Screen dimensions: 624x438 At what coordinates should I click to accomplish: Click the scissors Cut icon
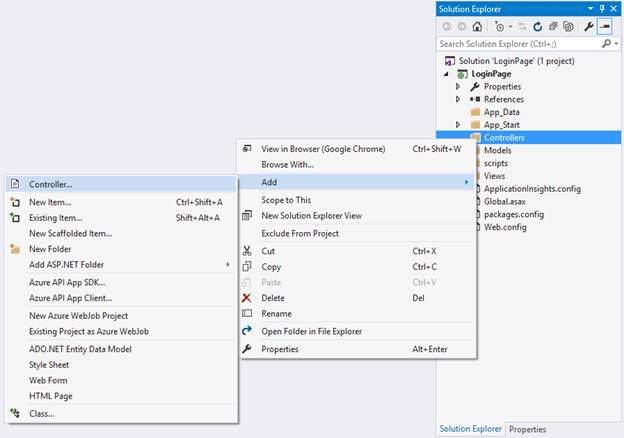248,251
